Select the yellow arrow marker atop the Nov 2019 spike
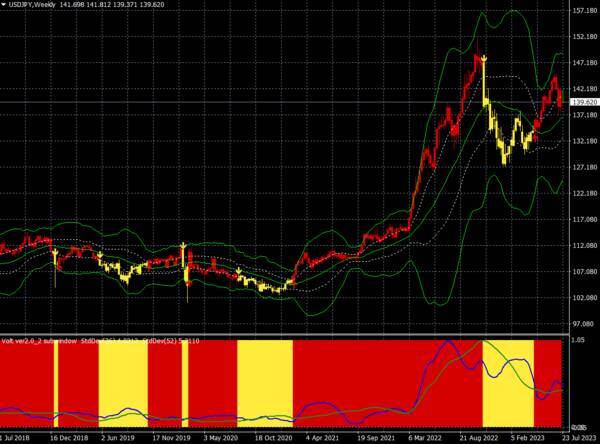 pyautogui.click(x=184, y=245)
